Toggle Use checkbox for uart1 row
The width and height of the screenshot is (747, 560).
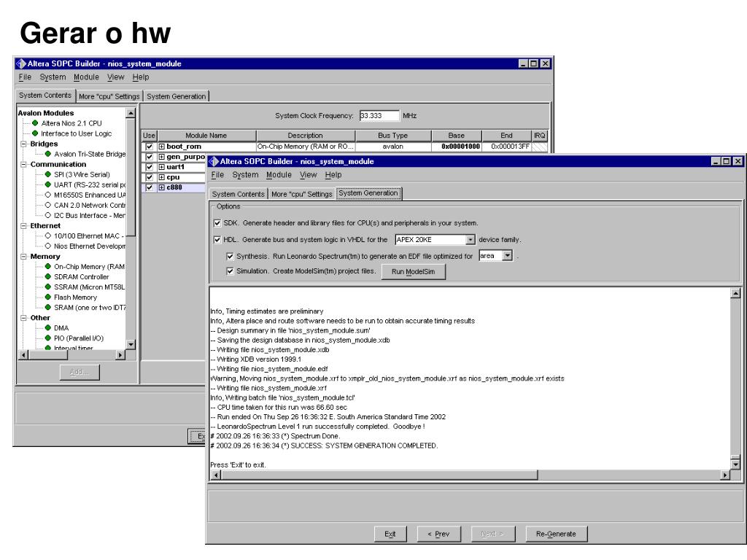[150, 167]
